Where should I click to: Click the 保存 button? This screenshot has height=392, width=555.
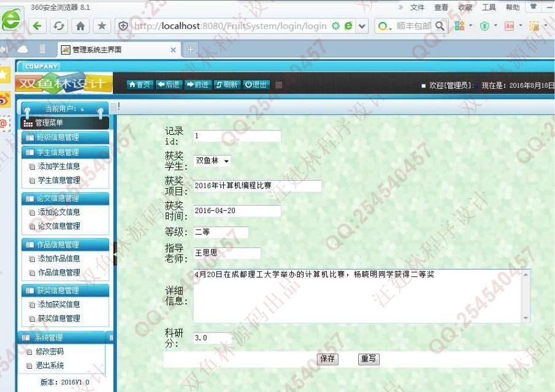(327, 359)
